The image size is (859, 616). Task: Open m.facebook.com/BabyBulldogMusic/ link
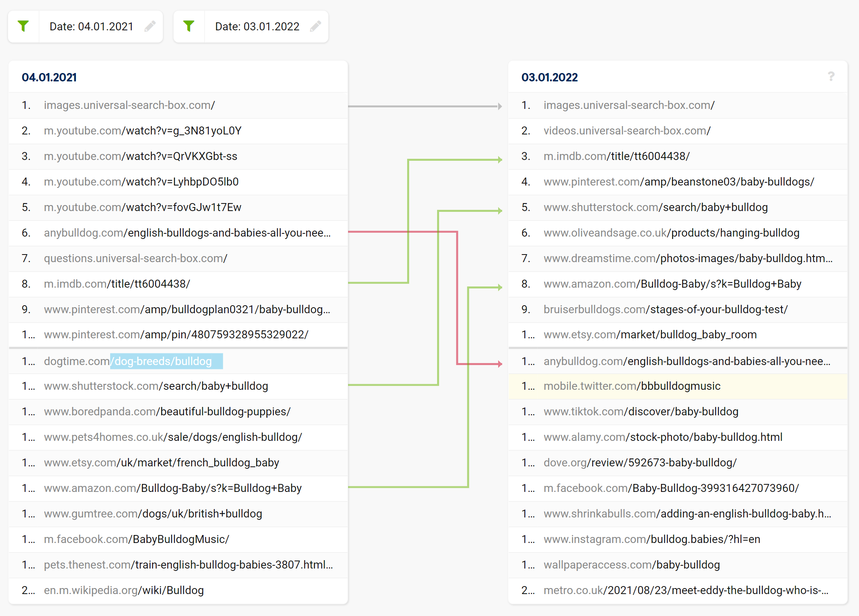pos(137,539)
